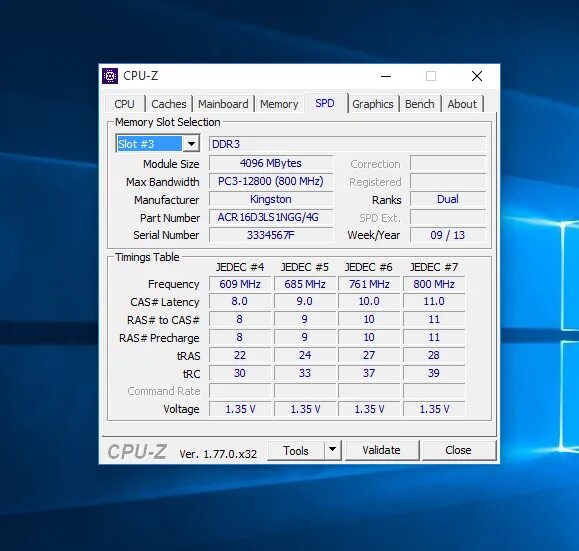The height and width of the screenshot is (551, 579).
Task: Select the 4096 MBytes module size value
Action: [x=271, y=163]
